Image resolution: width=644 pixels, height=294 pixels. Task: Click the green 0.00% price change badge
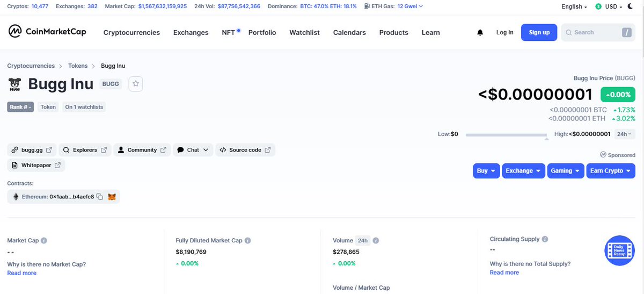(x=618, y=95)
